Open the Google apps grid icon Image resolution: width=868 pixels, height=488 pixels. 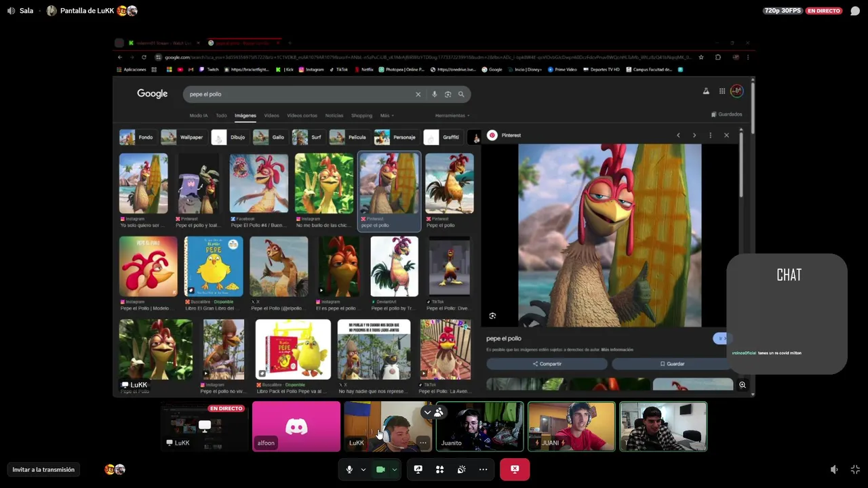pos(722,91)
